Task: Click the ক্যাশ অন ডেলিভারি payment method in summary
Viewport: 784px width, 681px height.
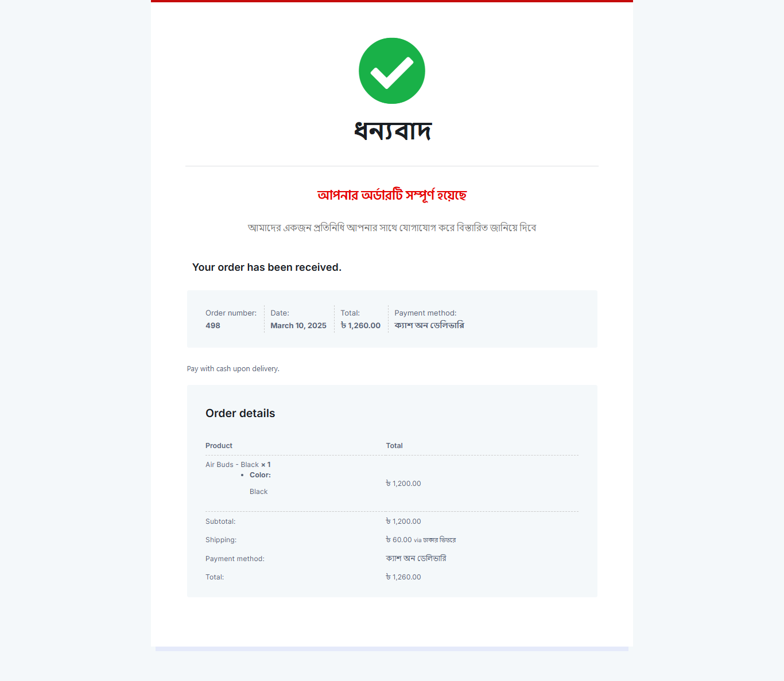Action: (x=429, y=325)
